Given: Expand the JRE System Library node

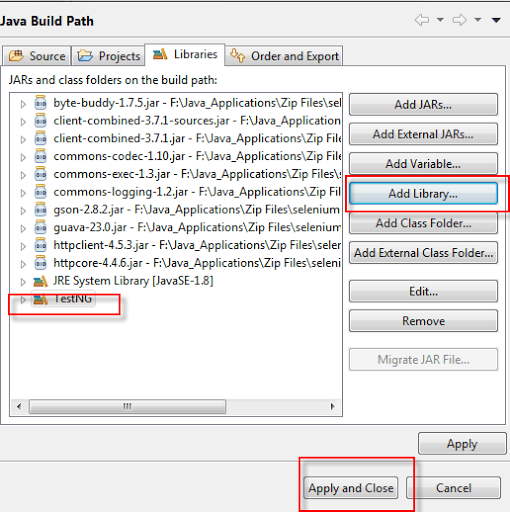Looking at the screenshot, I should coord(23,282).
